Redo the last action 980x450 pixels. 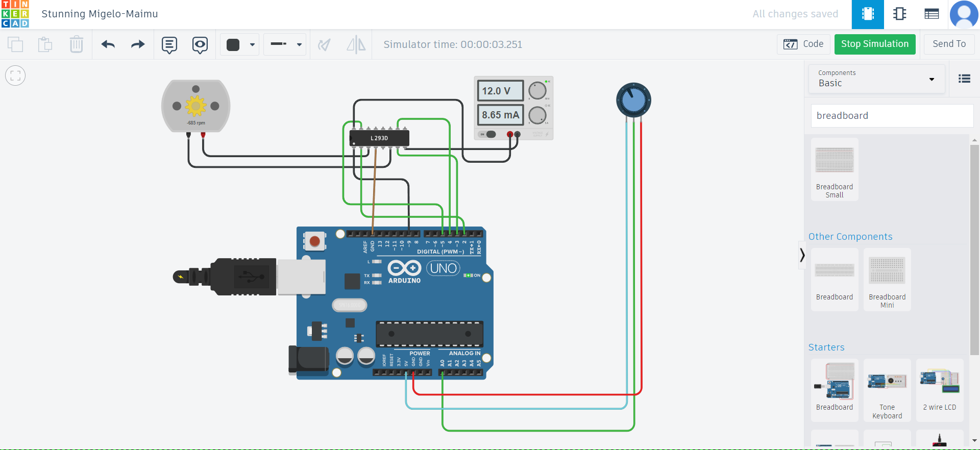[138, 44]
